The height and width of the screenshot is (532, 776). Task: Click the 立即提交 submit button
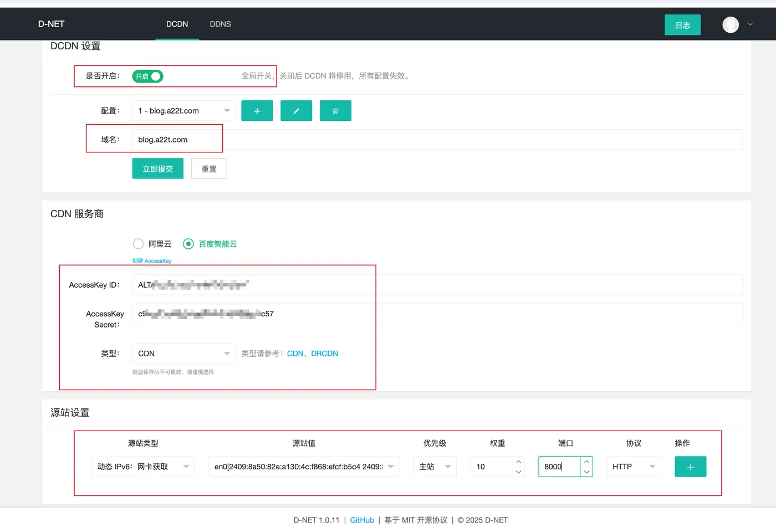coord(157,168)
